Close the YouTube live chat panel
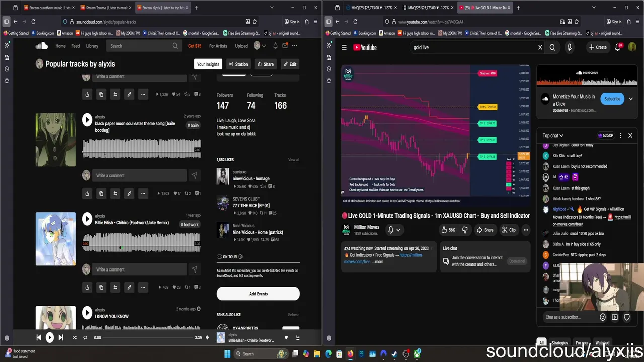The width and height of the screenshot is (644, 362). (630, 135)
